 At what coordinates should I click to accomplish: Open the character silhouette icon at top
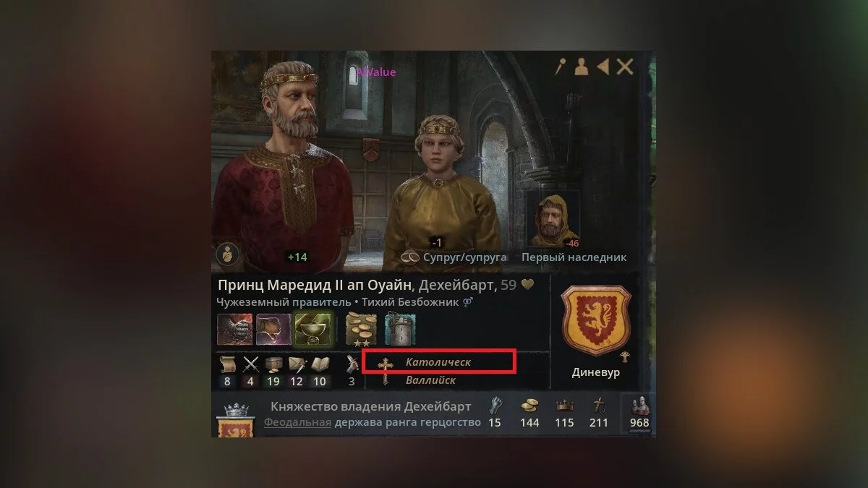(581, 67)
